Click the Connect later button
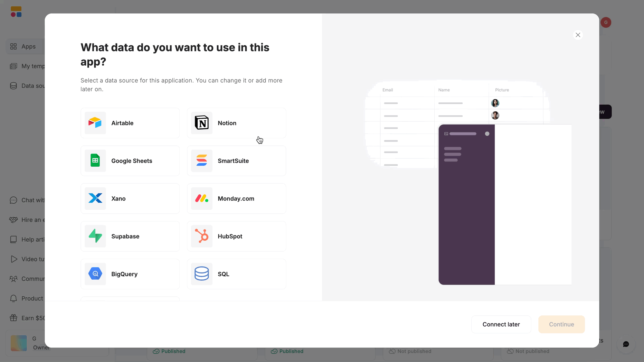 501,324
